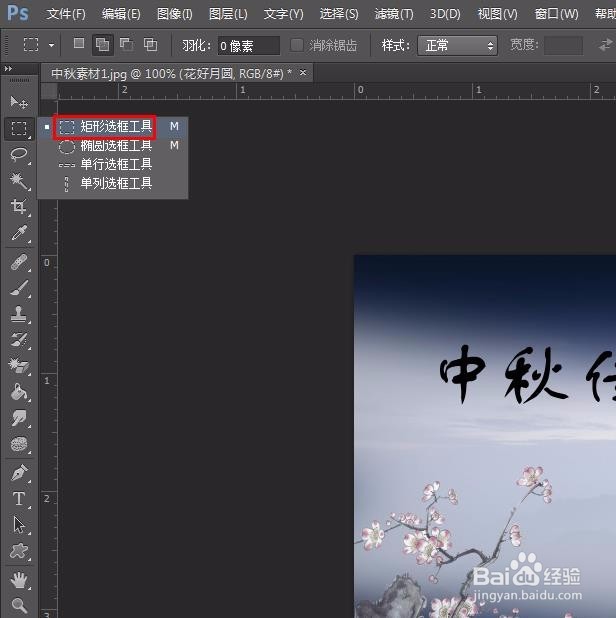616x618 pixels.
Task: Click Subtract from Selection mode icon
Action: (x=127, y=44)
